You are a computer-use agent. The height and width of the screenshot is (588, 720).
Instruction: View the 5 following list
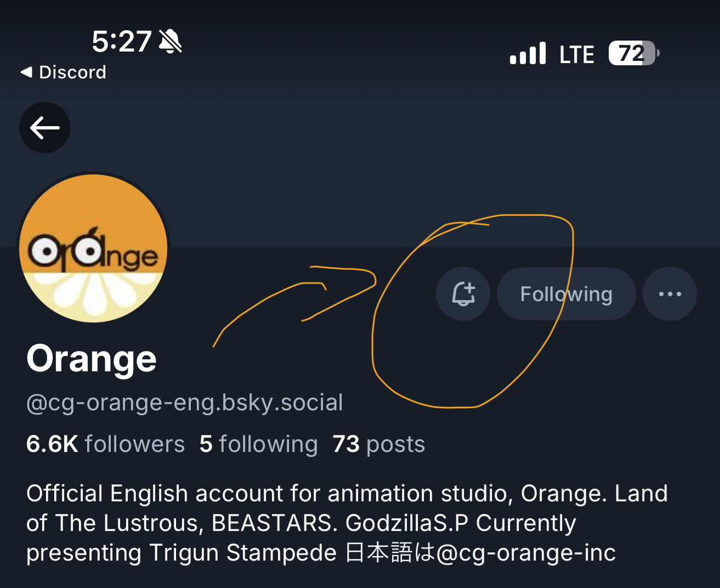click(x=258, y=444)
